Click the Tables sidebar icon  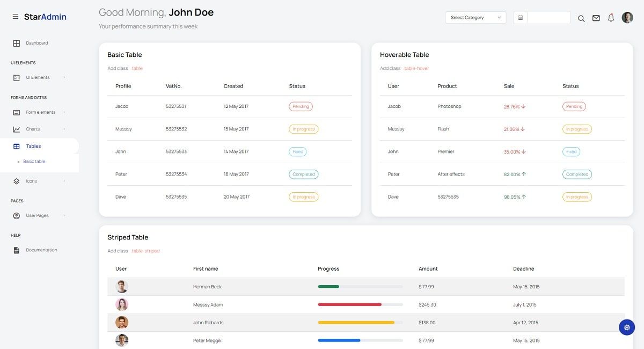pos(16,146)
